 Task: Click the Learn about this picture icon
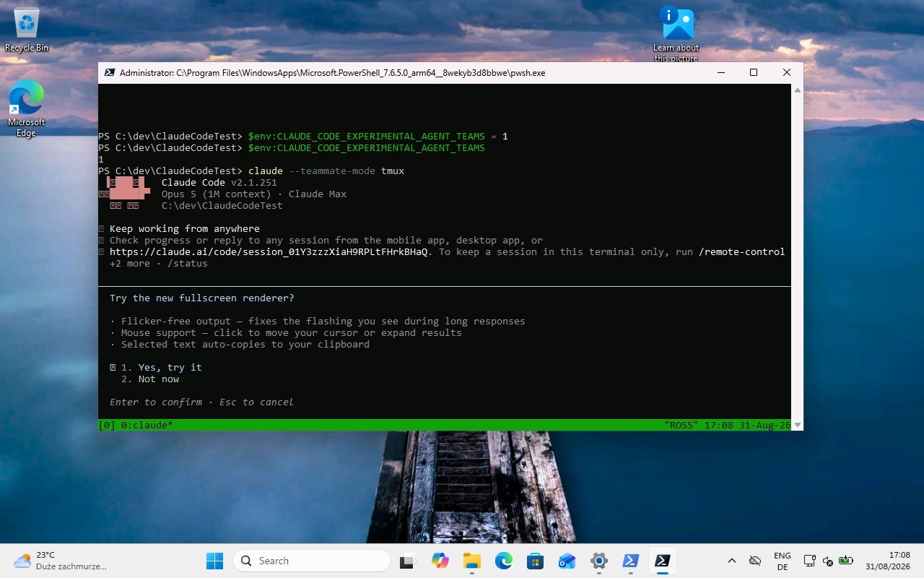[x=676, y=34]
